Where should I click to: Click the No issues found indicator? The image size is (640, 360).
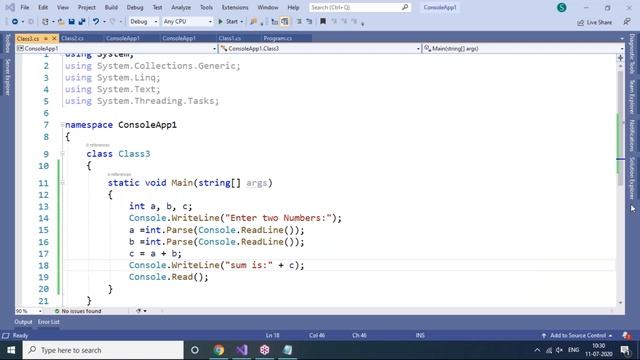tap(78, 311)
